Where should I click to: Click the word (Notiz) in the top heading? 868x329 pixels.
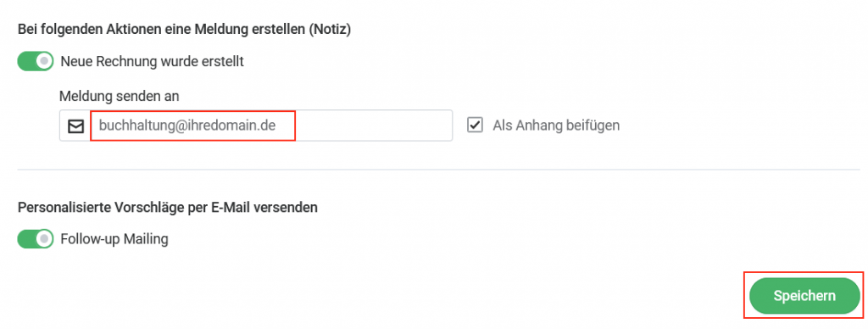(330, 30)
